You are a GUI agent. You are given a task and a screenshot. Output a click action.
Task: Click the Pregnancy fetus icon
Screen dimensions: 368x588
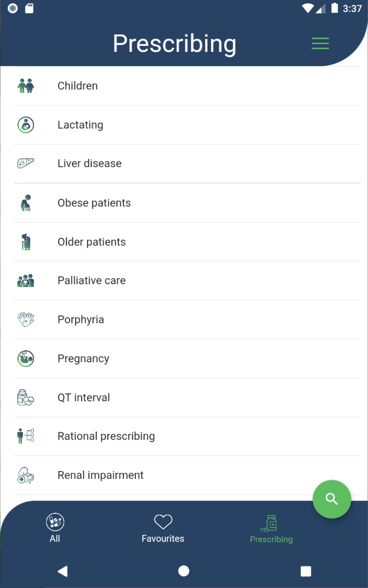point(26,358)
